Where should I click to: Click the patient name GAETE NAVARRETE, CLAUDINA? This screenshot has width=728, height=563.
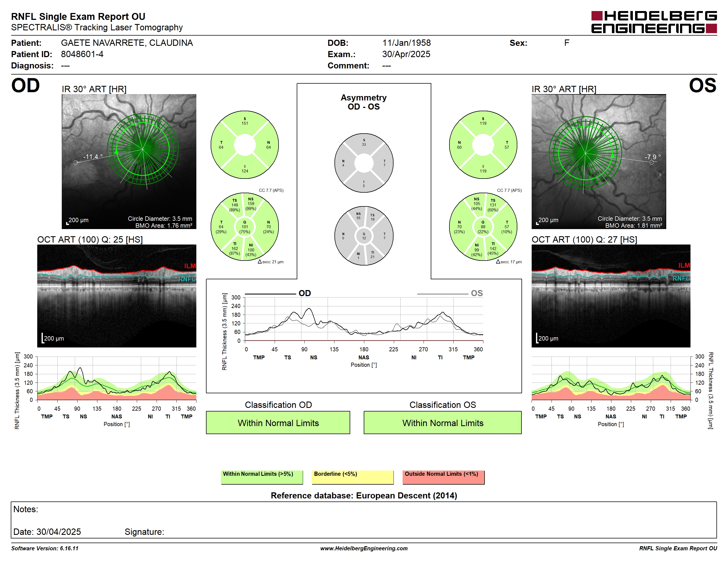(x=127, y=43)
